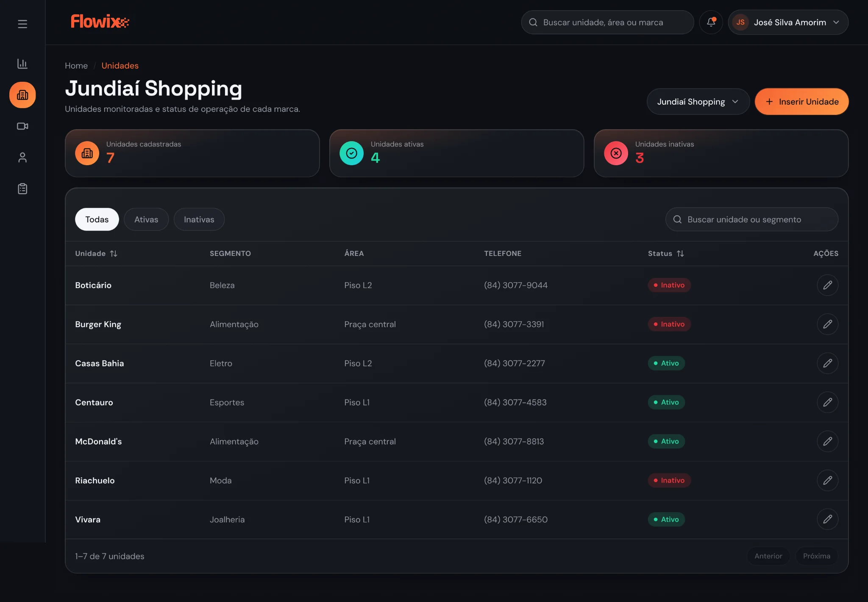The width and height of the screenshot is (868, 602).
Task: Click the Vivara Ativo status badge
Action: point(666,519)
